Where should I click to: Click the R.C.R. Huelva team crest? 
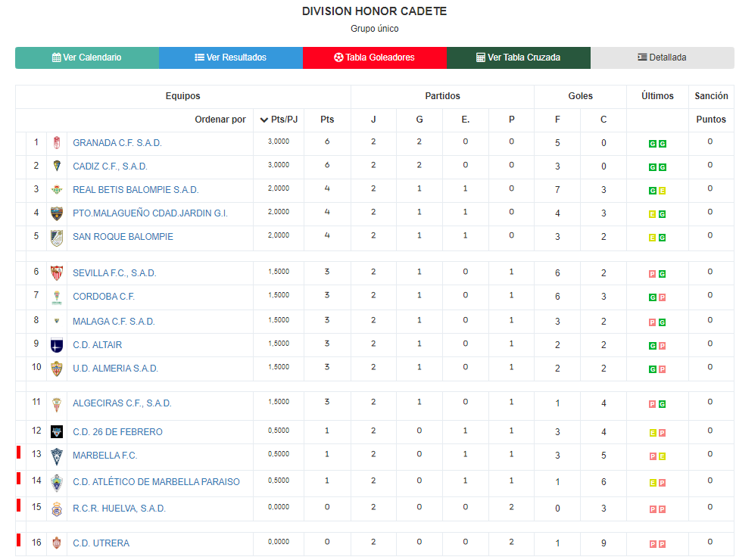(57, 509)
